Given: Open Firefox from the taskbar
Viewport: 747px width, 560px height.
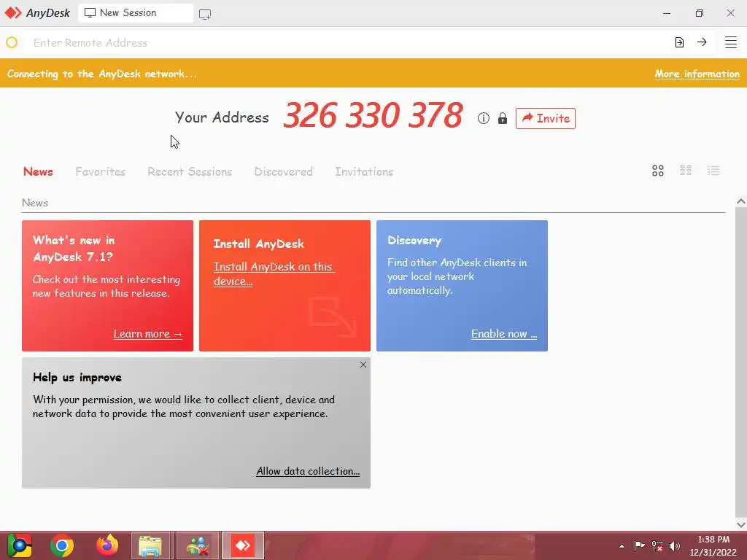Looking at the screenshot, I should coord(107,545).
